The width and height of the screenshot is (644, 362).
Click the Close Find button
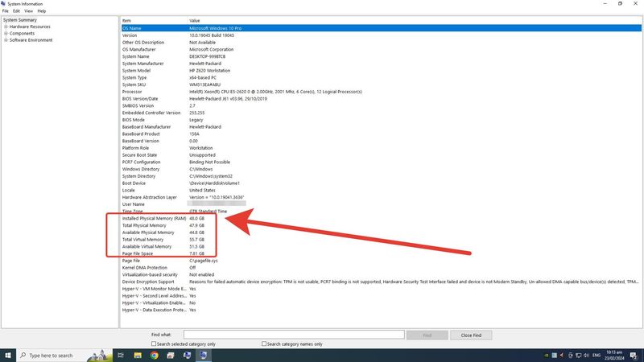[x=471, y=335]
